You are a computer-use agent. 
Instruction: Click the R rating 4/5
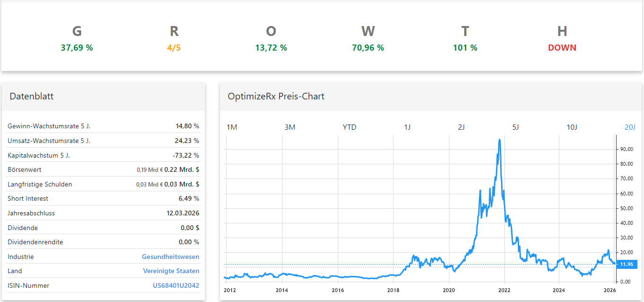[x=174, y=48]
